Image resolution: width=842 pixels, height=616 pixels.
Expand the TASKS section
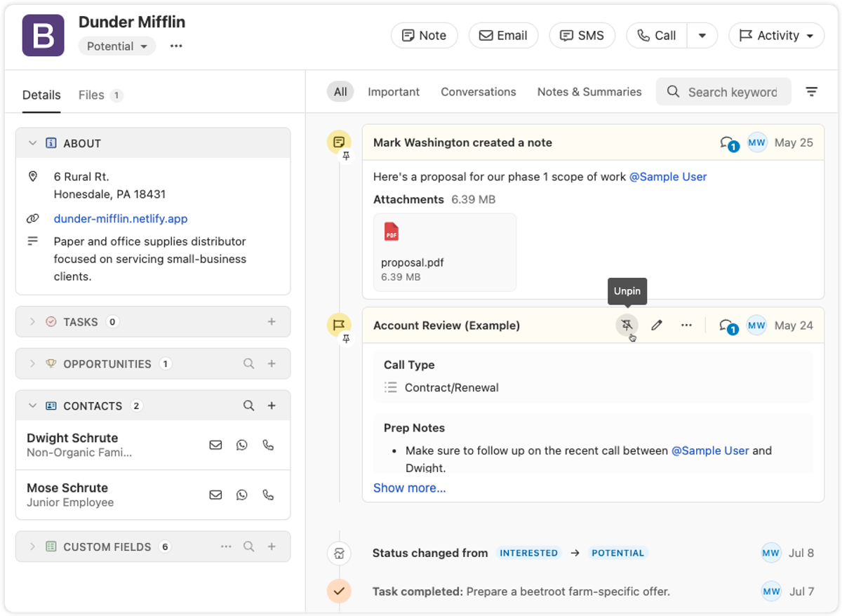pos(32,321)
